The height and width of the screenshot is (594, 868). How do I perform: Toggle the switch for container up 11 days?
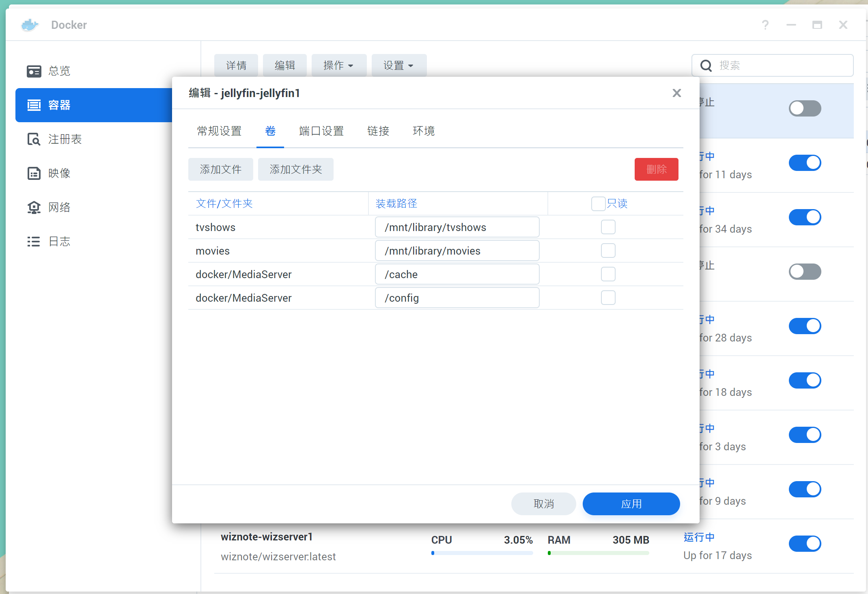point(805,163)
